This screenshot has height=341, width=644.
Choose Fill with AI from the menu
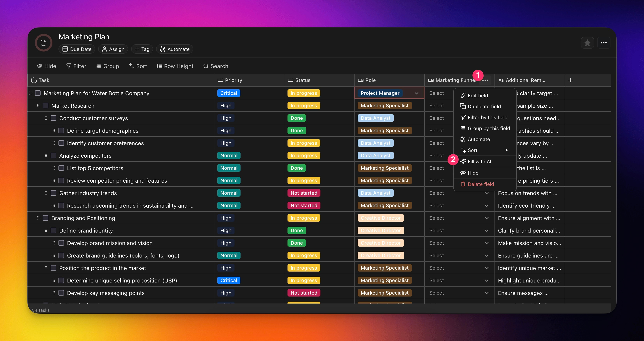pos(479,161)
